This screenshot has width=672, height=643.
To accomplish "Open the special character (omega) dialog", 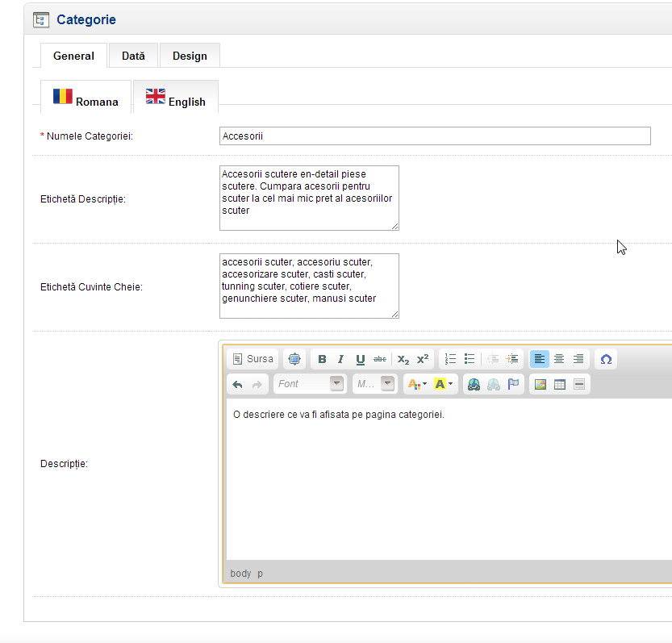I will [606, 360].
